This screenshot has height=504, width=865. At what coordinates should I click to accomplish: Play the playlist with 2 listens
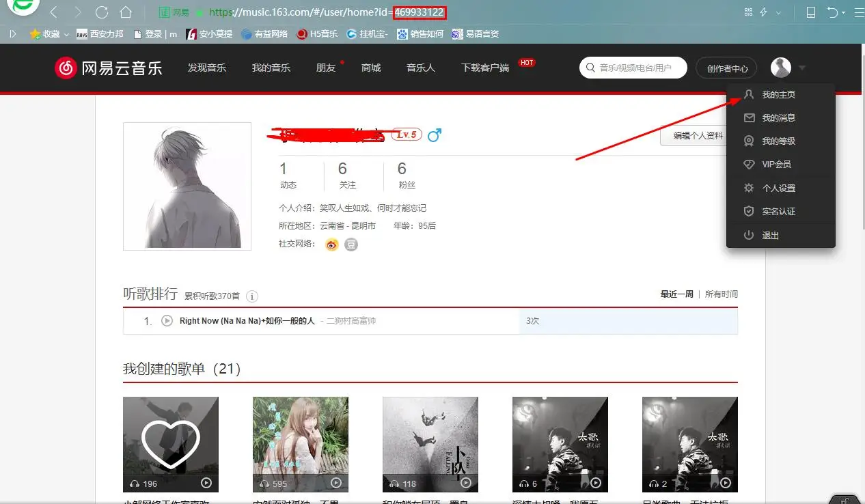pos(726,483)
